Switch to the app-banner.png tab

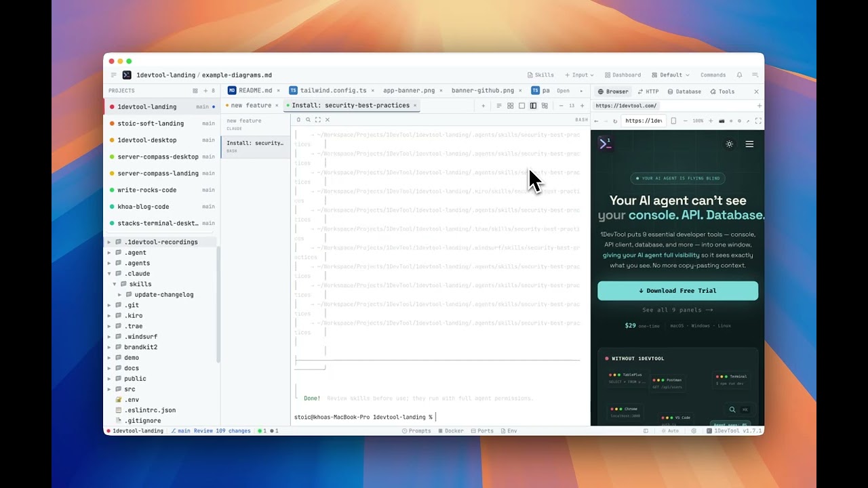(x=409, y=90)
